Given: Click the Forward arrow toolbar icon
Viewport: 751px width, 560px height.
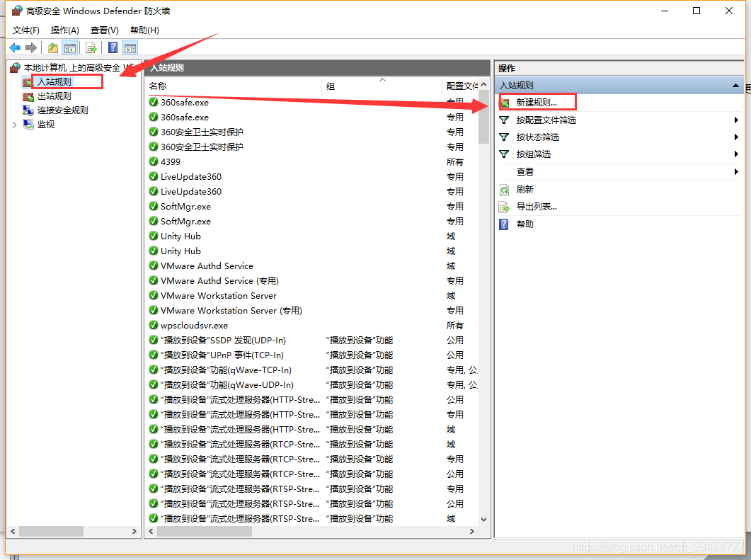Looking at the screenshot, I should coord(31,48).
